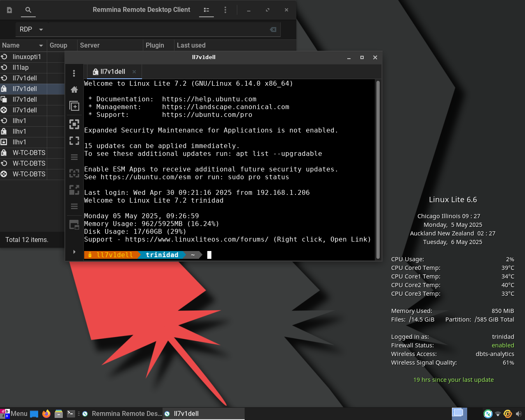Click the window-with-small-window icon in the sidebar

pos(74,224)
